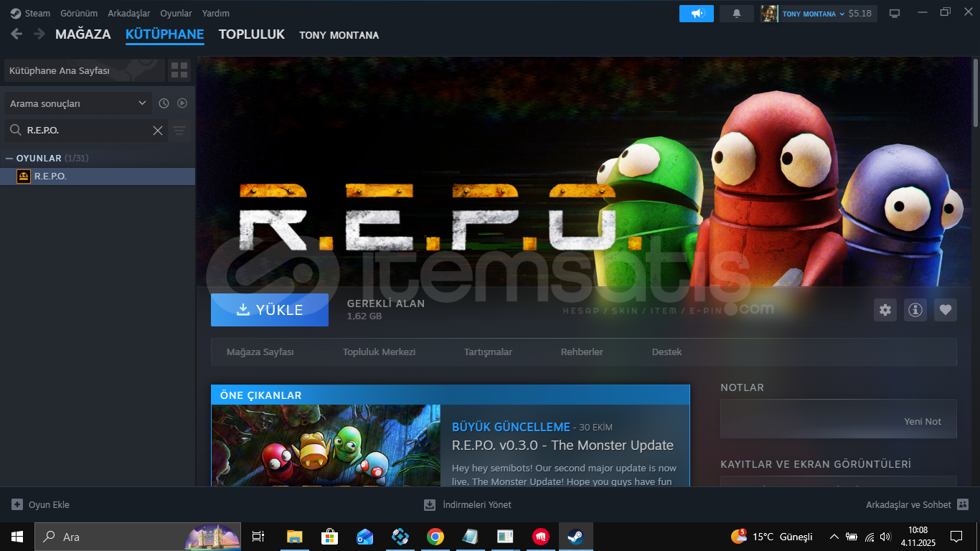Viewport: 980px width, 551px height.
Task: Add R.E.P.O. to favorites with heart icon
Action: 945,310
